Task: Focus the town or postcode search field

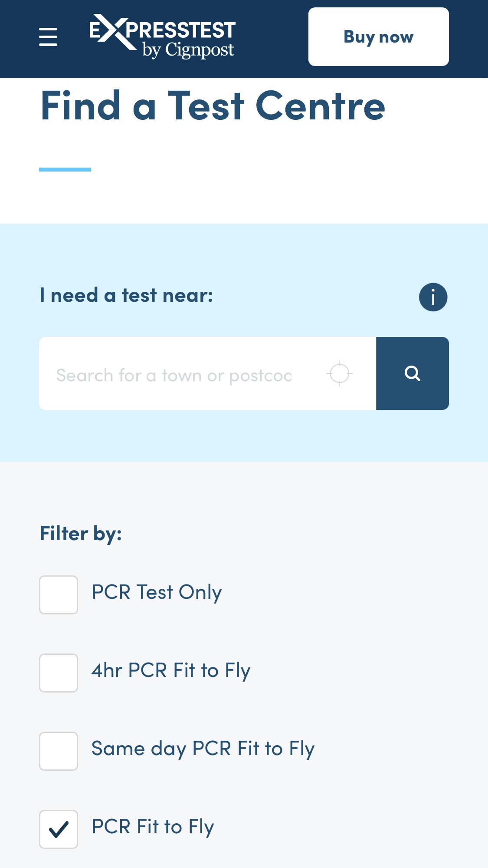Action: 182,373
